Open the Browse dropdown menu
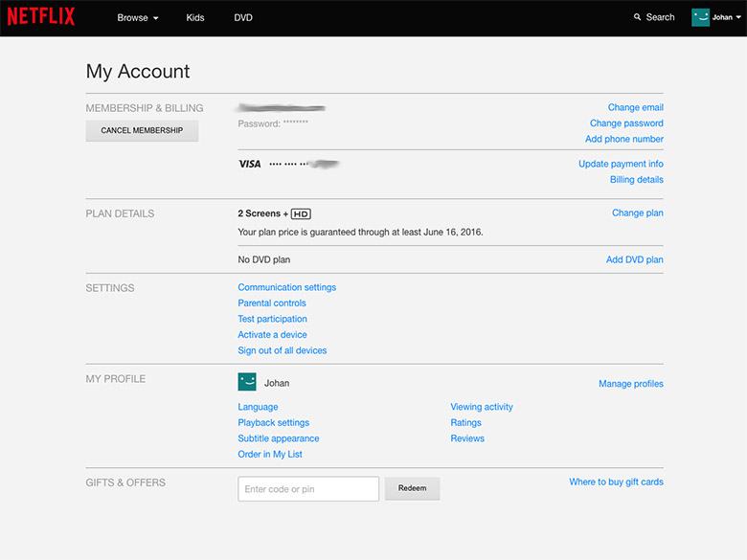 pyautogui.click(x=138, y=17)
